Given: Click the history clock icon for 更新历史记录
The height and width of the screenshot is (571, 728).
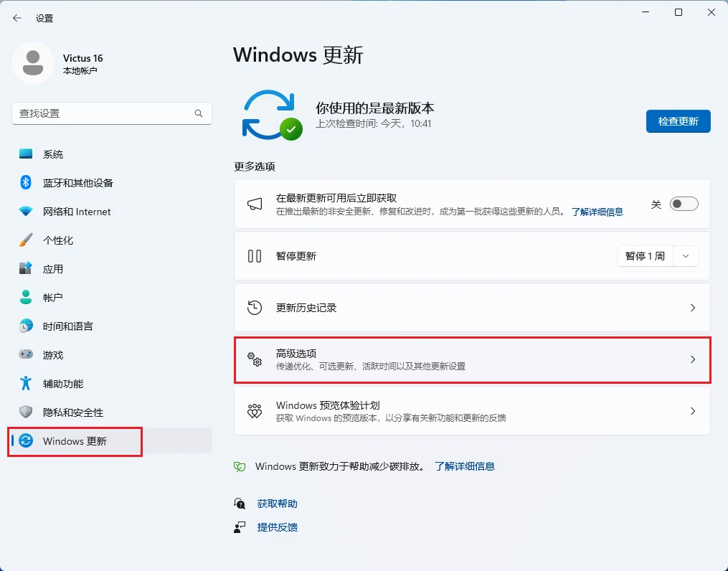Looking at the screenshot, I should [255, 307].
